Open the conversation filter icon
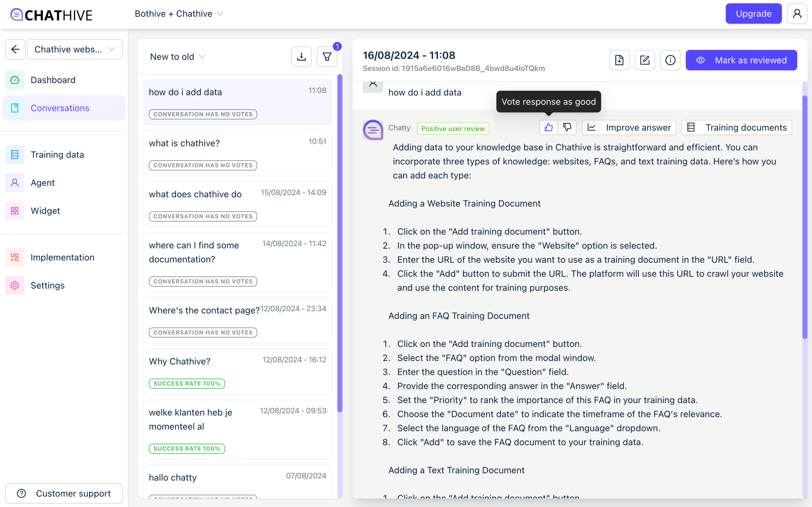The width and height of the screenshot is (812, 507). pos(327,57)
